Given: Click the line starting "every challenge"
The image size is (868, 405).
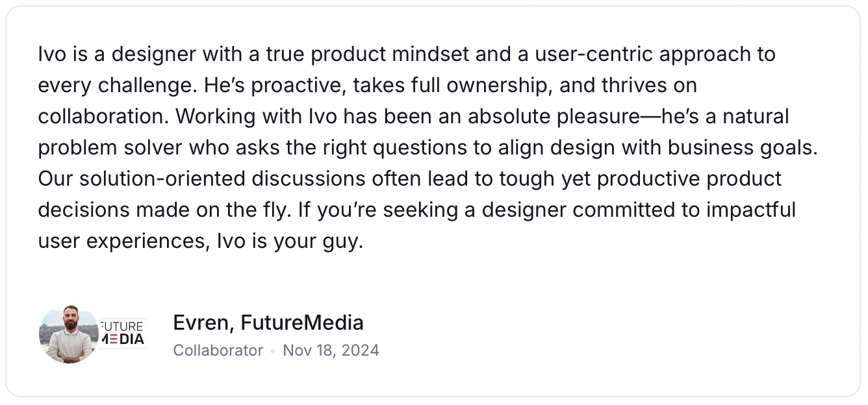Looking at the screenshot, I should (368, 85).
